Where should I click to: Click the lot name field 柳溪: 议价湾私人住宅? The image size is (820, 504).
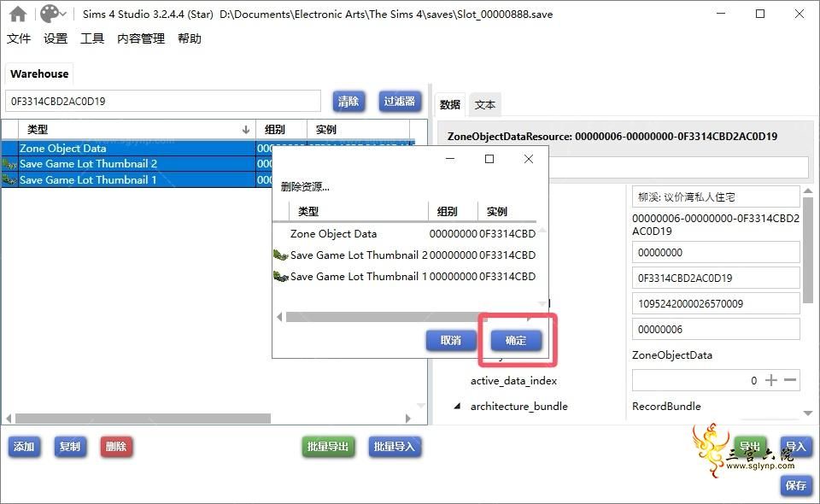coord(716,197)
